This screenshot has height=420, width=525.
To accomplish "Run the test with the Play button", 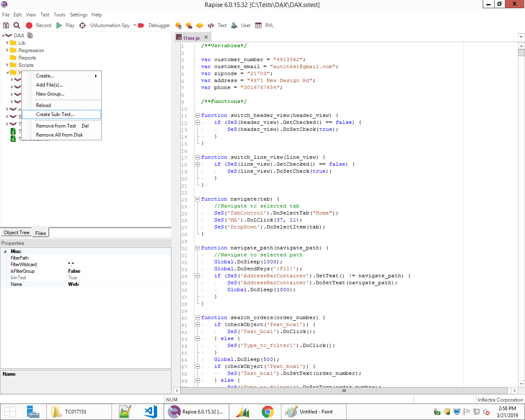I will click(x=66, y=25).
